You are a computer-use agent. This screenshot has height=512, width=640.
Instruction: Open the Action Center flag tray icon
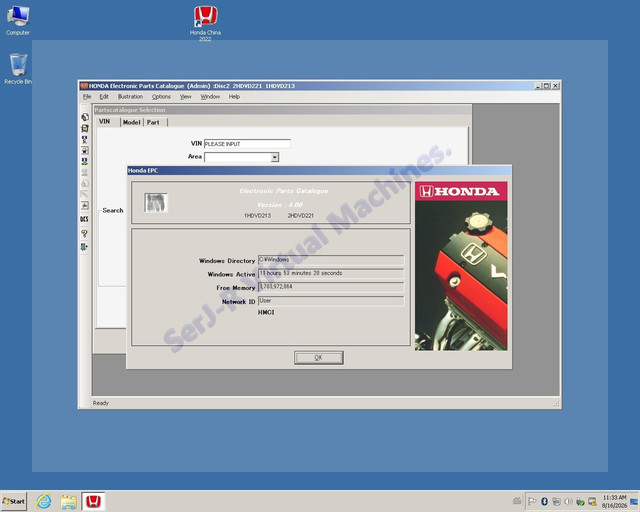tap(532, 501)
